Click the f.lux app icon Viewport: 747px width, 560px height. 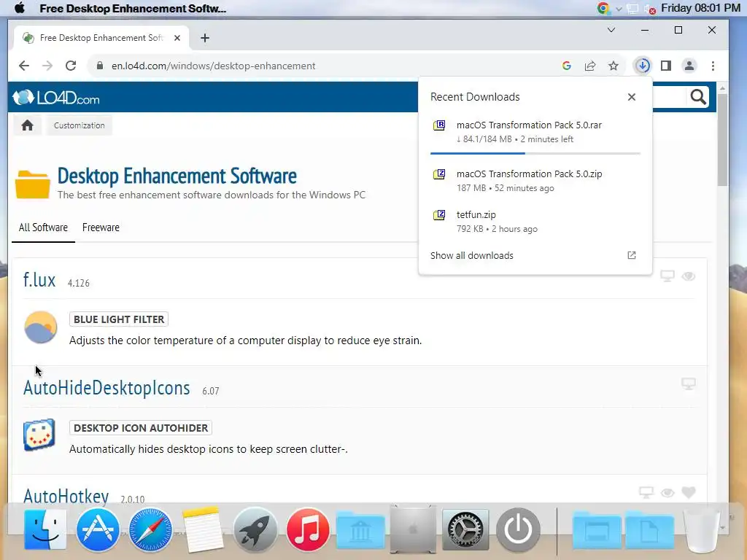click(41, 327)
